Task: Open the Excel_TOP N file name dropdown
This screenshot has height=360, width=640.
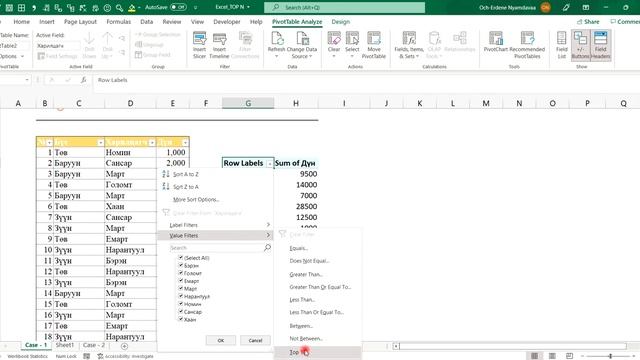Action: [248, 7]
